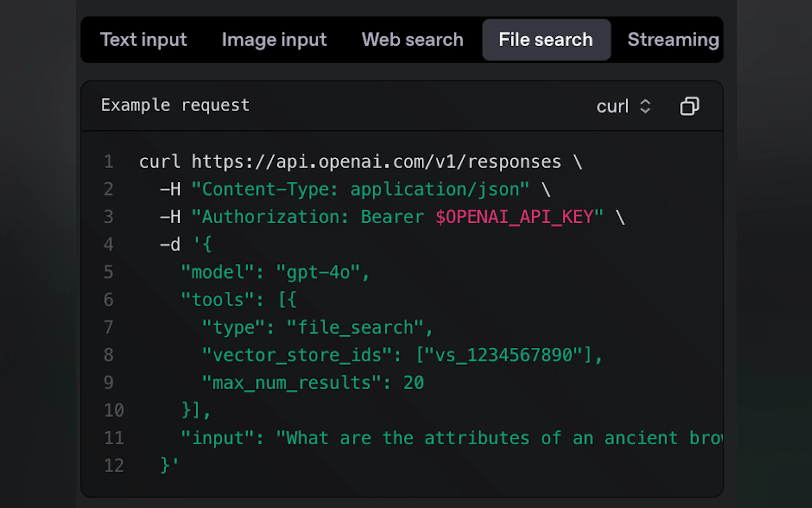Click the gpt-4o model value
The image size is (812, 508).
pos(318,272)
